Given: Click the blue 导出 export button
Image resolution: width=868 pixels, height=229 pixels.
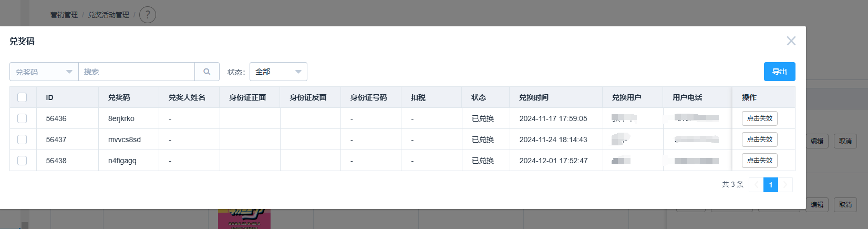Looking at the screenshot, I should coord(780,72).
